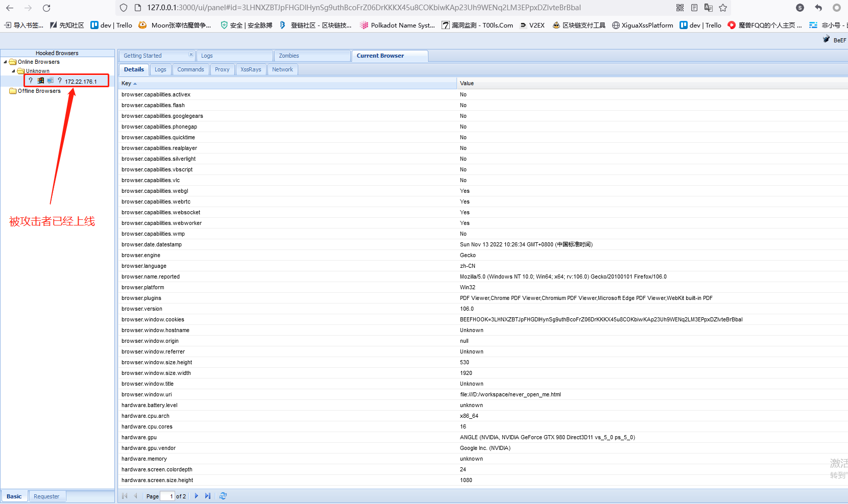Refresh the details grid

click(223, 496)
